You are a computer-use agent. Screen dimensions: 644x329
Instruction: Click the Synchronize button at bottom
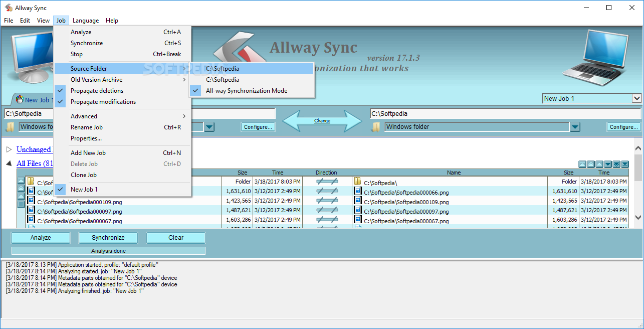pyautogui.click(x=108, y=238)
